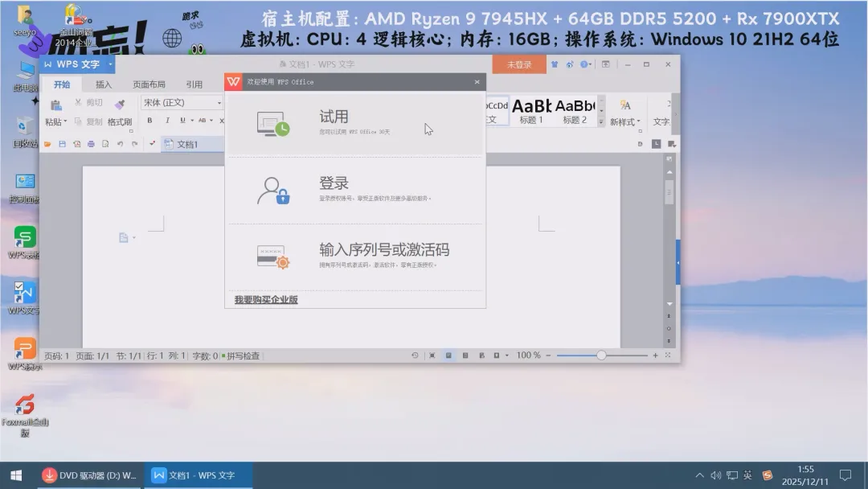Click the zoom in plus button
868x489 pixels.
[x=656, y=355]
